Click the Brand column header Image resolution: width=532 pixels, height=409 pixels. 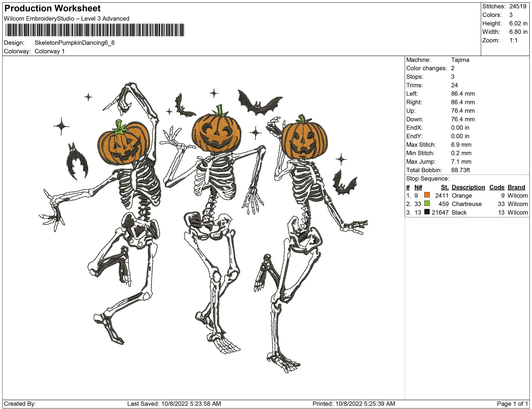(516, 187)
